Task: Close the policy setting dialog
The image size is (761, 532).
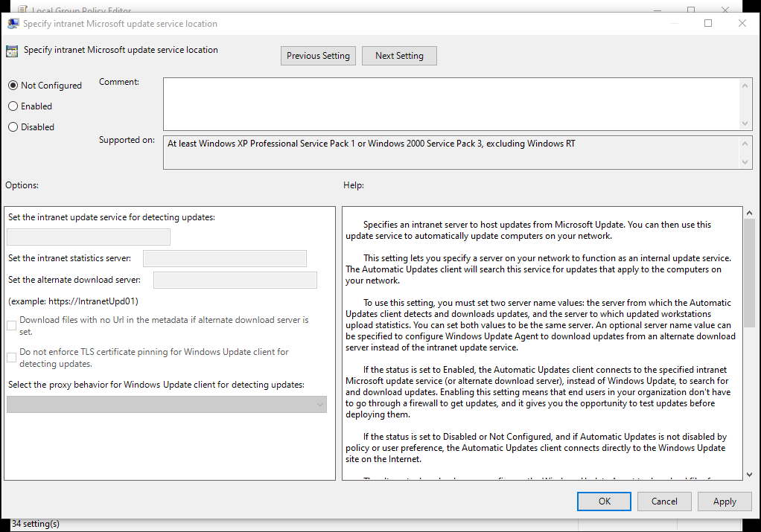Action: pos(742,23)
